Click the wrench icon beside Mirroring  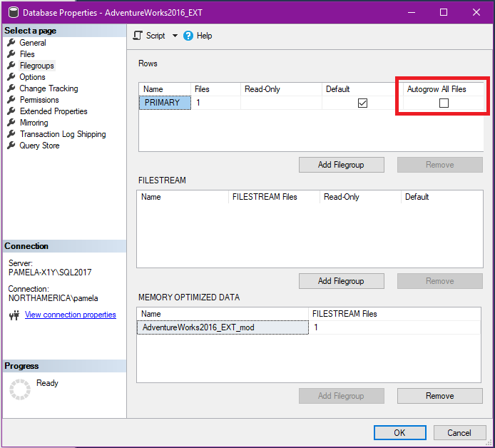(x=11, y=123)
